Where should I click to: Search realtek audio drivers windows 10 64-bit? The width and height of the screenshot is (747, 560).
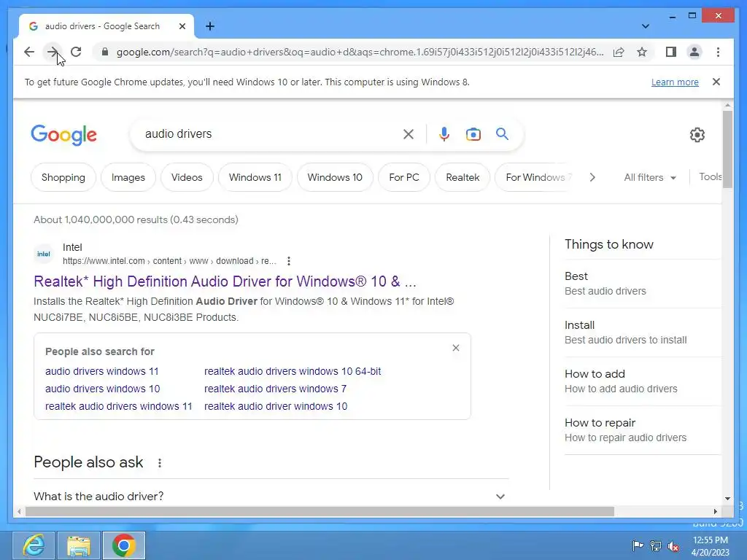pyautogui.click(x=293, y=371)
